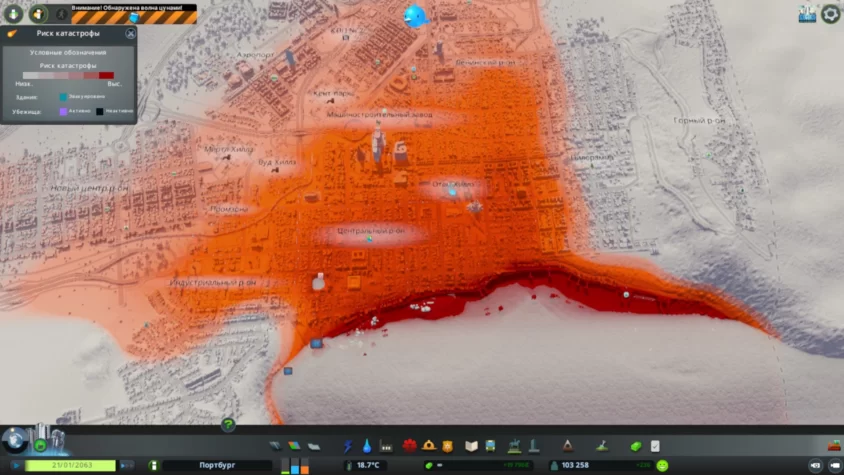
Task: Click the milestones progress badge
Action: [41, 445]
